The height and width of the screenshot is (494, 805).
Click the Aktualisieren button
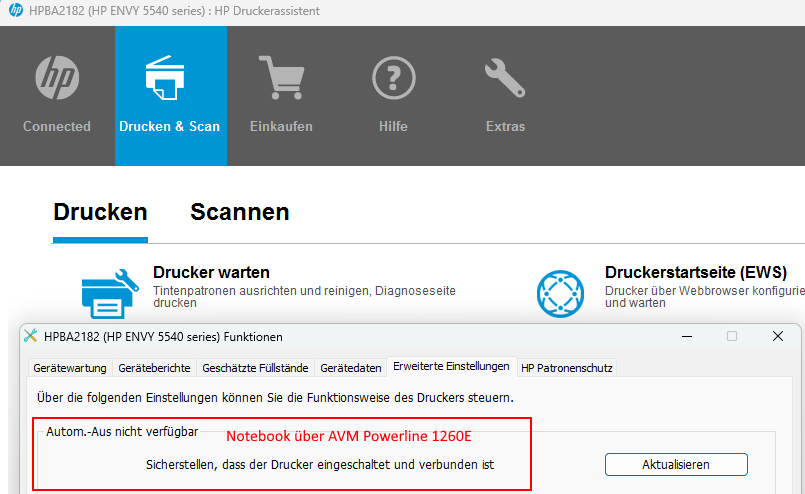click(676, 464)
